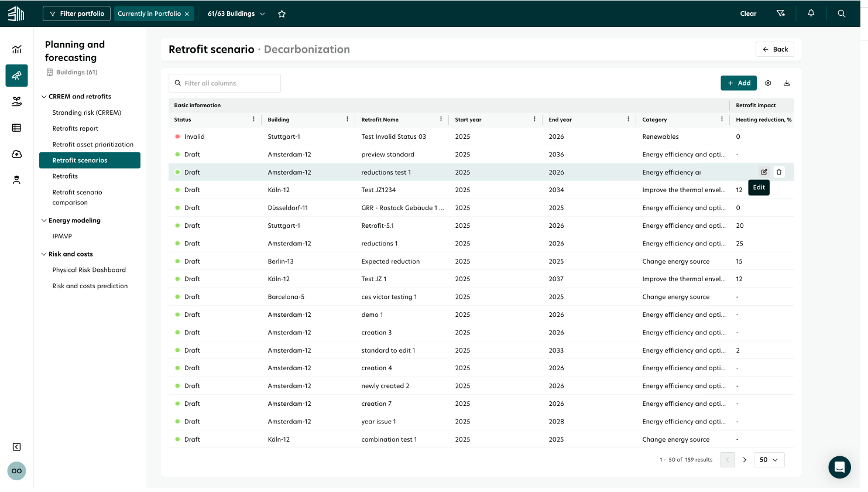Click the edit icon on the highlighted row
The image size is (868, 492).
pyautogui.click(x=764, y=172)
